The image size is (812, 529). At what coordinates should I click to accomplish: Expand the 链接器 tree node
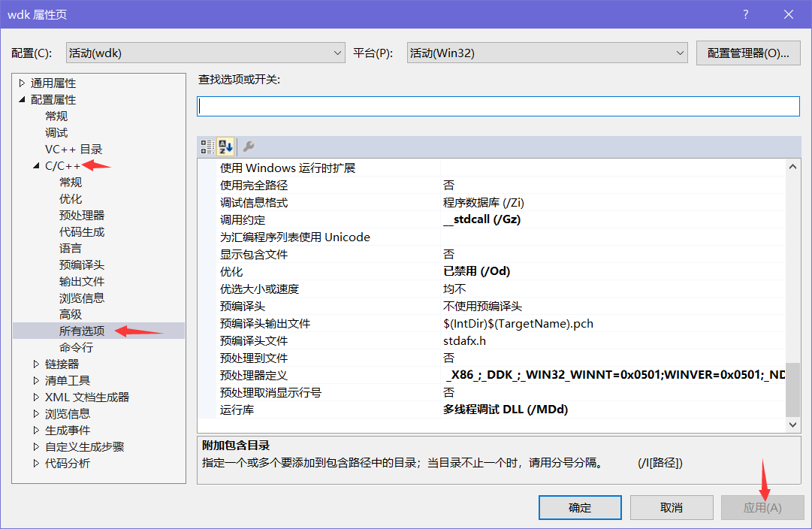(x=36, y=364)
